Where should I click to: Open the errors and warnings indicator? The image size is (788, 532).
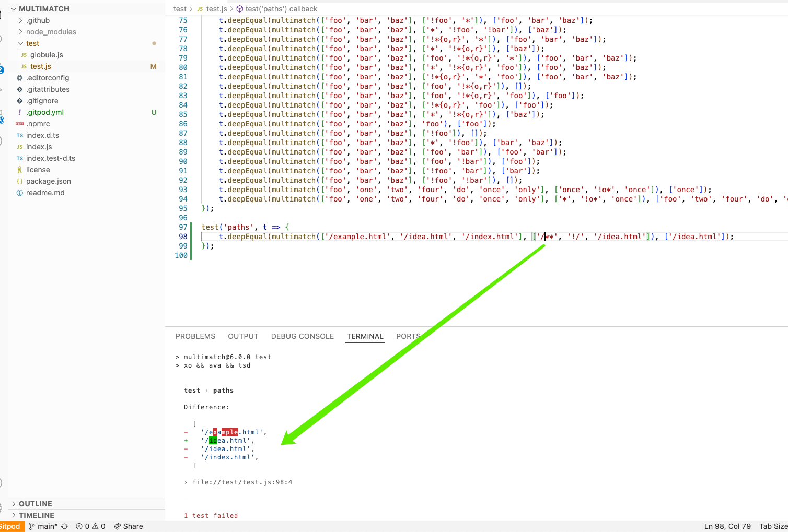(x=90, y=526)
